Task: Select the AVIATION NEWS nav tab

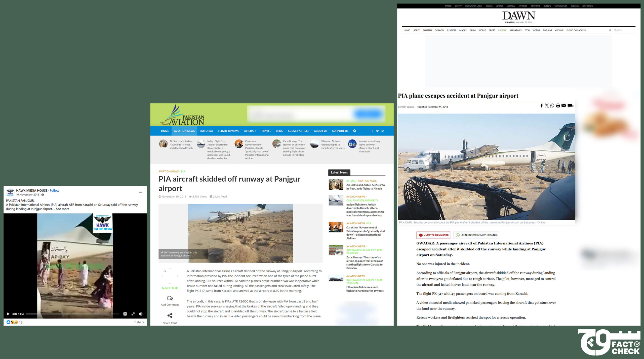Action: pyautogui.click(x=184, y=131)
